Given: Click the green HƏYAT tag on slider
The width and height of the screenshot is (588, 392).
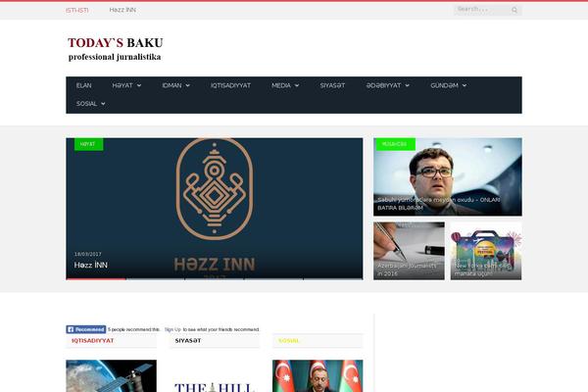Looking at the screenshot, I should [88, 144].
